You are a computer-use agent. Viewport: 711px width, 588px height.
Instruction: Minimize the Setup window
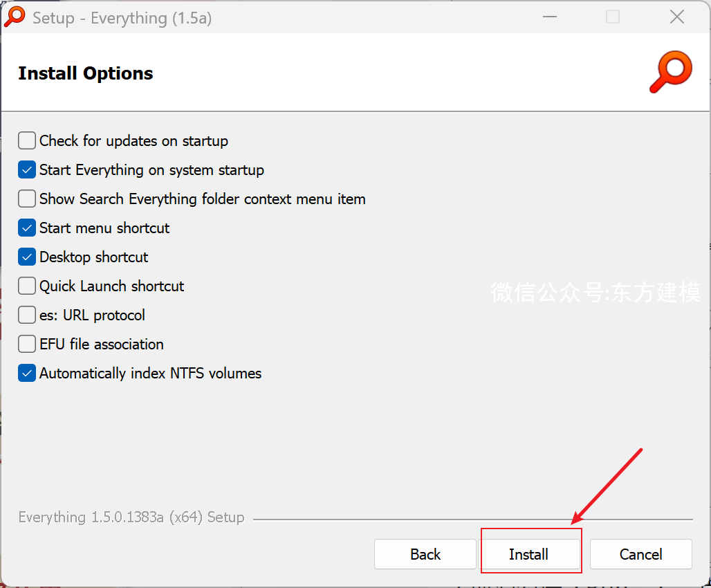[x=550, y=17]
